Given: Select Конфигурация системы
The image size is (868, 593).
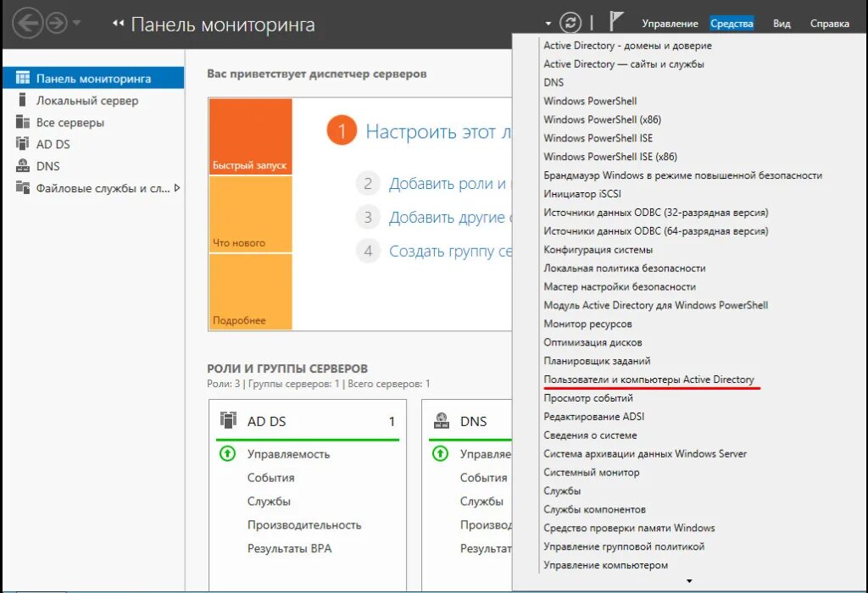Looking at the screenshot, I should (x=598, y=249).
